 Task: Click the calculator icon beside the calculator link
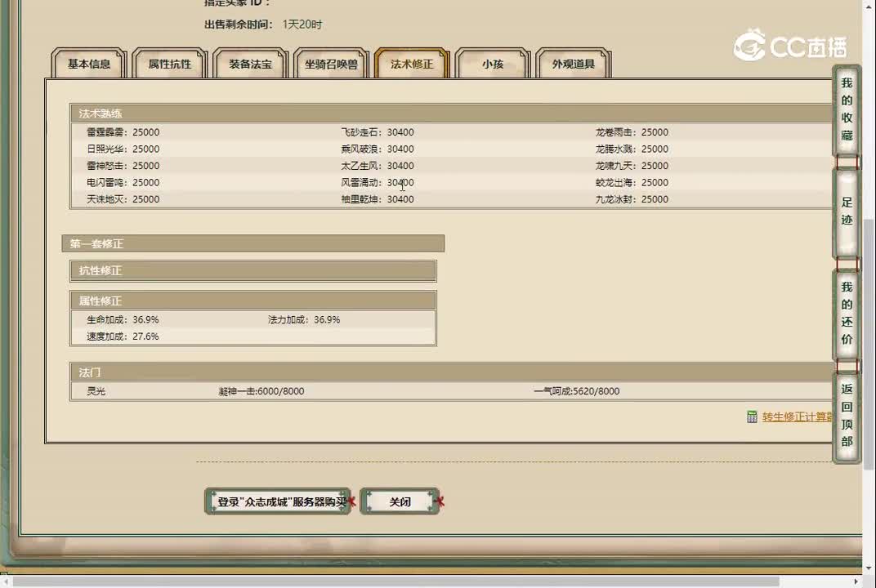(752, 417)
